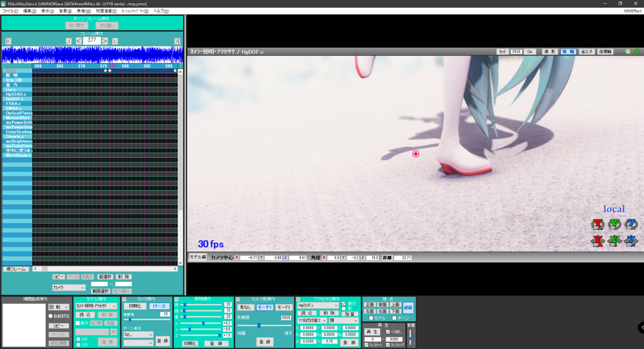Select the ON radio button in model panel
This screenshot has width=644, height=349.
[78, 339]
